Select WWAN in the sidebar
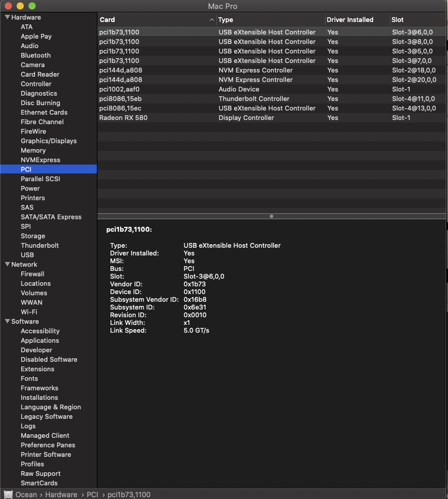Image resolution: width=448 pixels, height=499 pixels. point(31,302)
